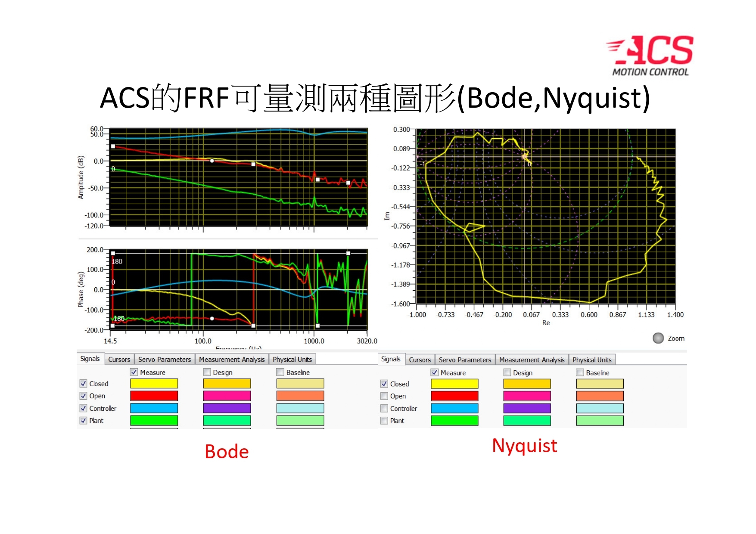Select the red 'Nyquist' caption text
756x534 pixels.
[525, 446]
